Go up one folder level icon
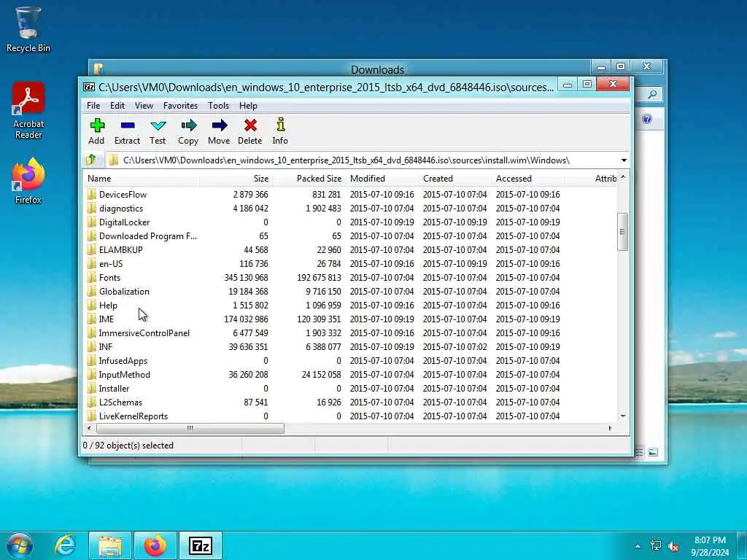This screenshot has width=747, height=560. [91, 160]
